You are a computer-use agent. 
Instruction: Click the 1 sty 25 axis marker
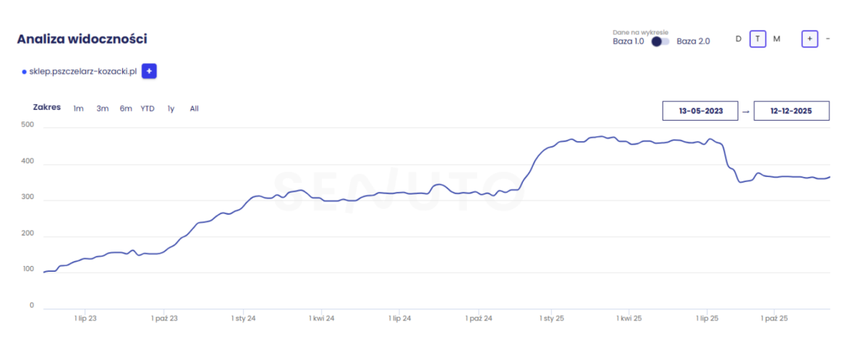551,318
